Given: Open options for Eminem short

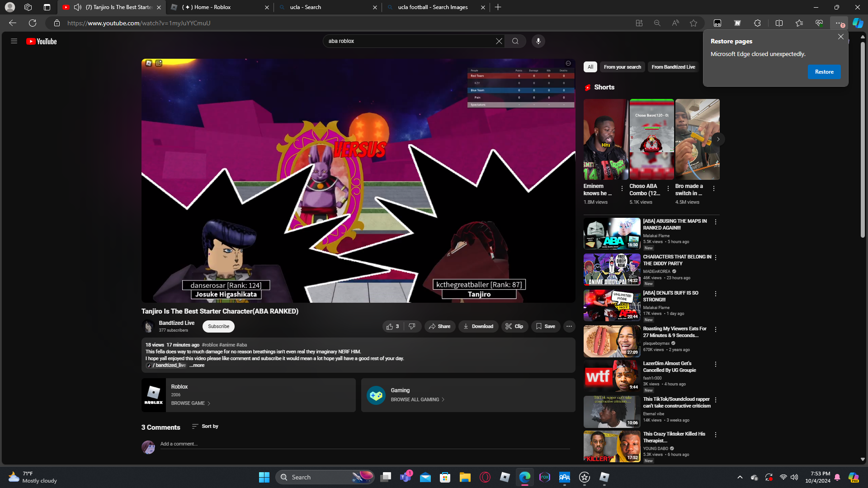Looking at the screenshot, I should tap(622, 188).
